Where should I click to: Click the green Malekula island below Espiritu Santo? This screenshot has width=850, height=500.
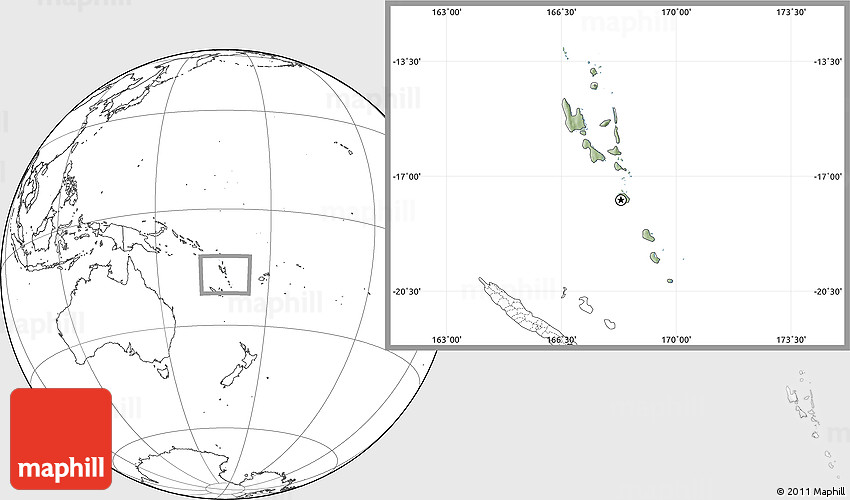594,153
